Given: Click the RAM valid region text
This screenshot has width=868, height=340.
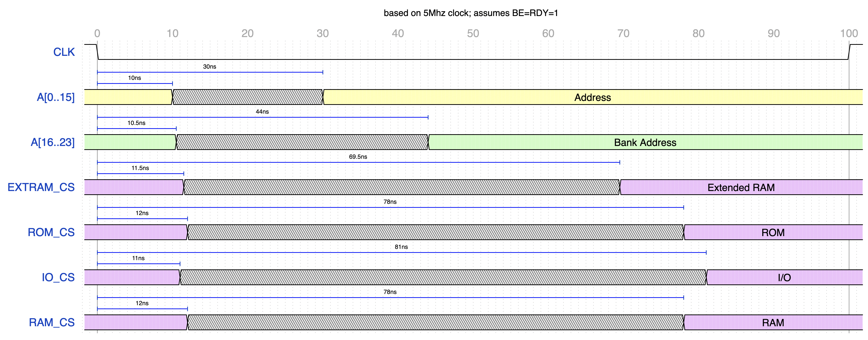Looking at the screenshot, I should tap(773, 323).
